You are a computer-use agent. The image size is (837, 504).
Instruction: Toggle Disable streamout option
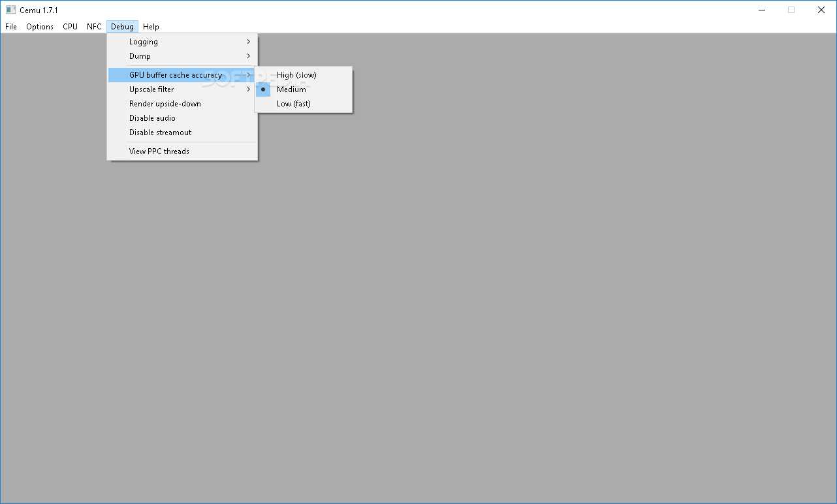point(182,133)
